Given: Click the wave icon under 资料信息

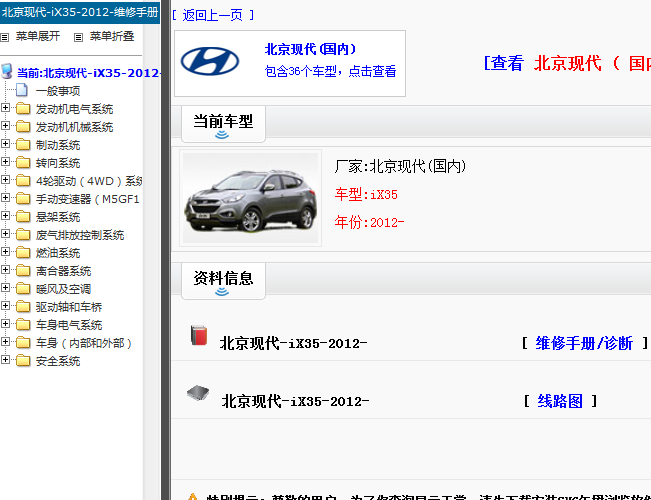Looking at the screenshot, I should click(222, 292).
